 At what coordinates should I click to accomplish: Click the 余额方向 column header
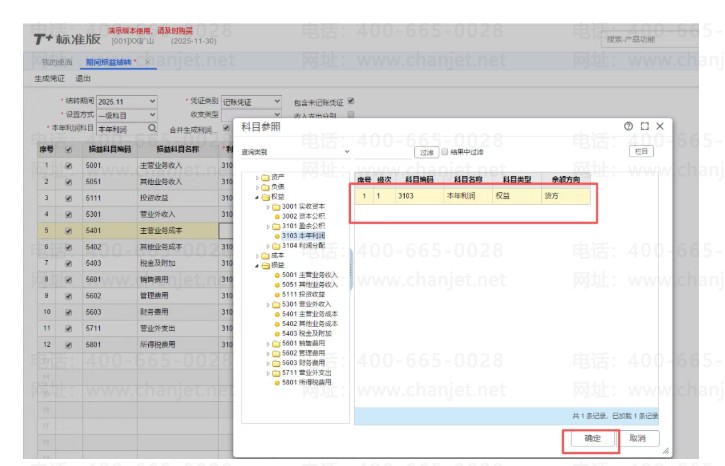tap(565, 179)
